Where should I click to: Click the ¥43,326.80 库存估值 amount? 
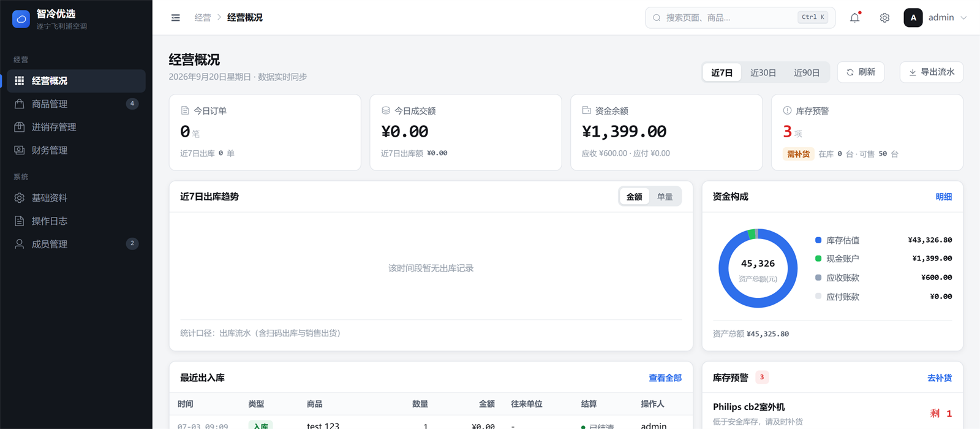[930, 240]
